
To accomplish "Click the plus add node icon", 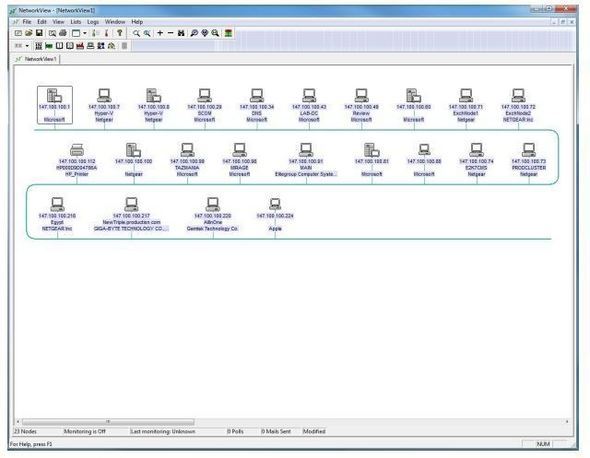I will [160, 33].
